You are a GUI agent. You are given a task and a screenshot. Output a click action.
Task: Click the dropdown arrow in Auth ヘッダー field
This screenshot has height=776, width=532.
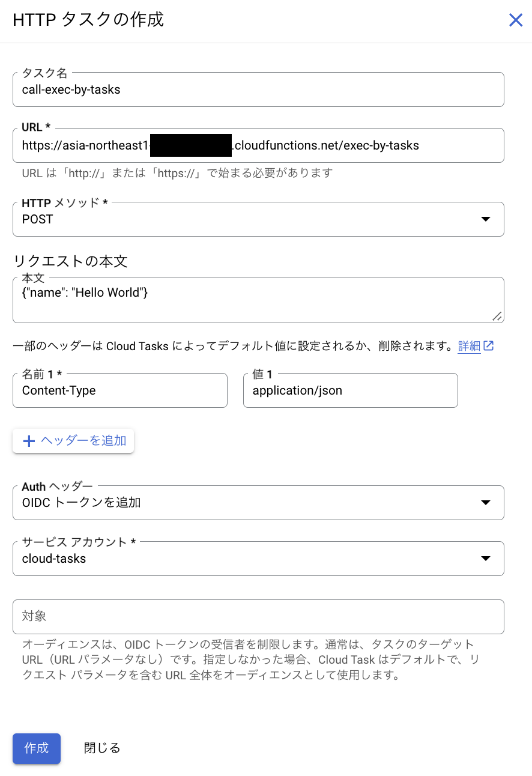tap(485, 503)
